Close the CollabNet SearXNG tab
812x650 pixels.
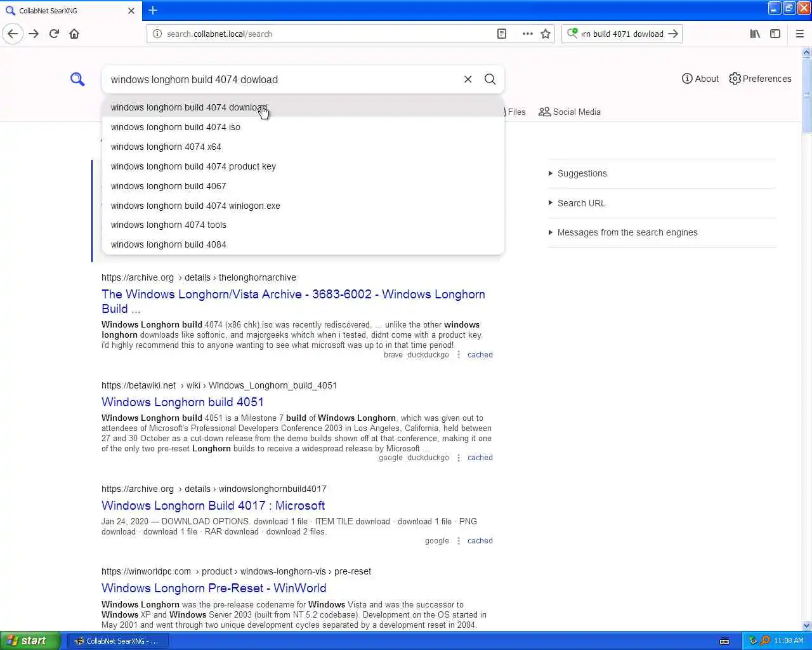131,11
